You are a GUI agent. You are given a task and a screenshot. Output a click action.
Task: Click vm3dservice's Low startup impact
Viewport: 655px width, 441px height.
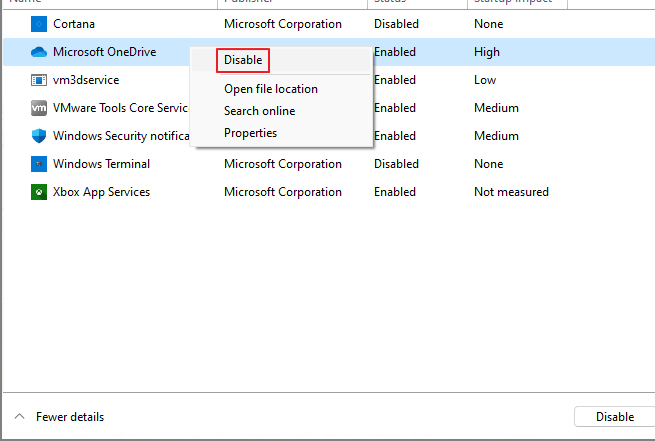(485, 80)
